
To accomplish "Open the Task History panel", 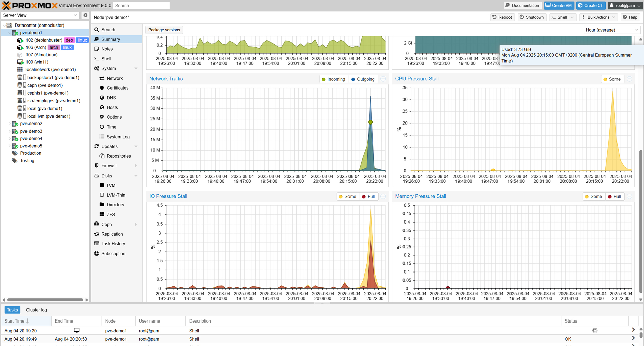I will [113, 243].
